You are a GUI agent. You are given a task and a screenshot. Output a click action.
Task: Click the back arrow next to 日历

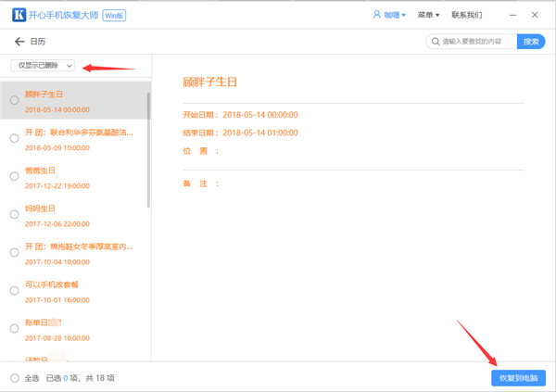point(19,42)
